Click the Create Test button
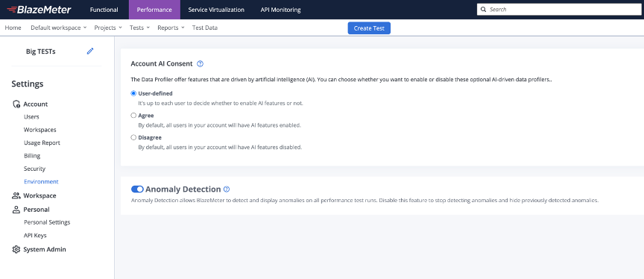644x279 pixels. 369,28
